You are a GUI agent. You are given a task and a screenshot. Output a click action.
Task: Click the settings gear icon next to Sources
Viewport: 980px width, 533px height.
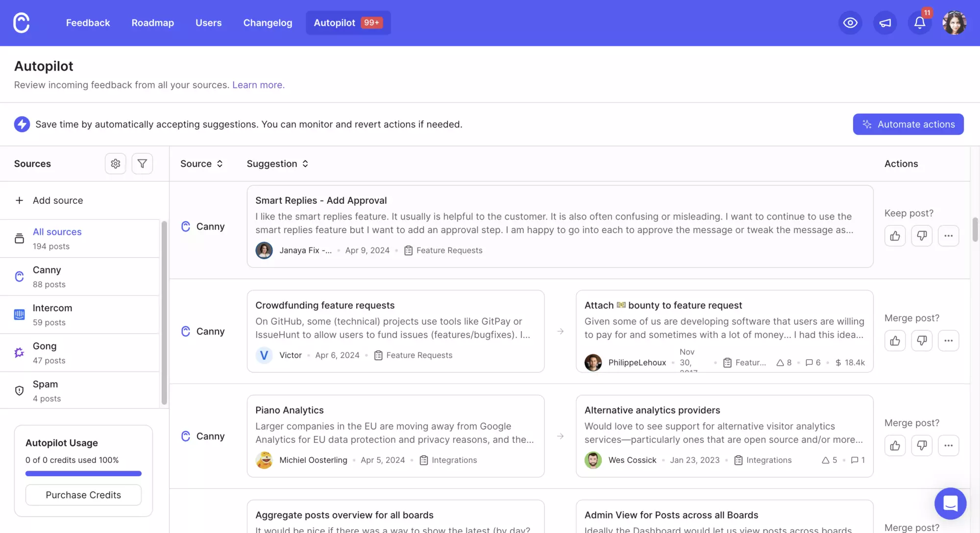[116, 164]
